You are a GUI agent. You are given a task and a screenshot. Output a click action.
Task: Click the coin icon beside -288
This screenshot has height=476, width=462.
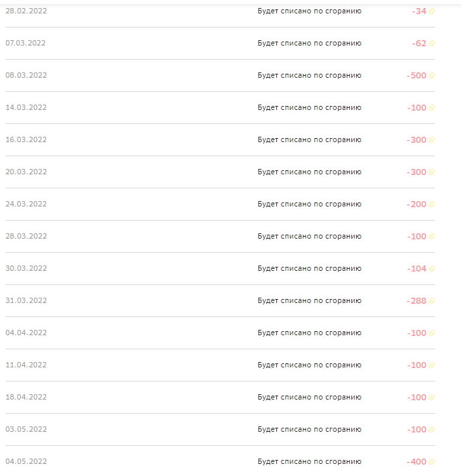pos(432,301)
